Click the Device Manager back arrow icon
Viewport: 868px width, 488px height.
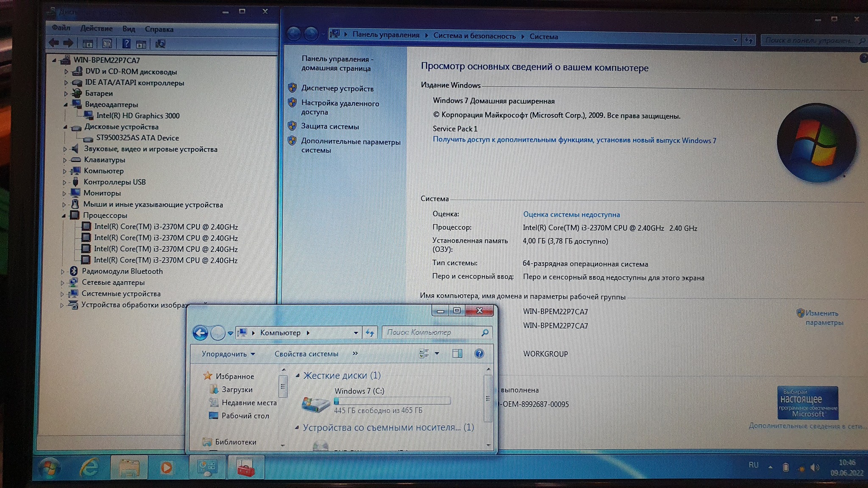coord(53,43)
